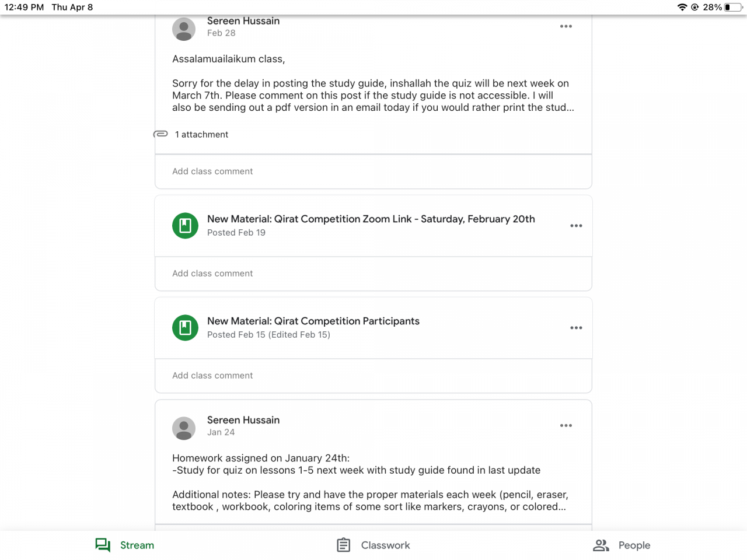Open options menu for Feb 28 post
The height and width of the screenshot is (560, 747).
[x=566, y=26]
